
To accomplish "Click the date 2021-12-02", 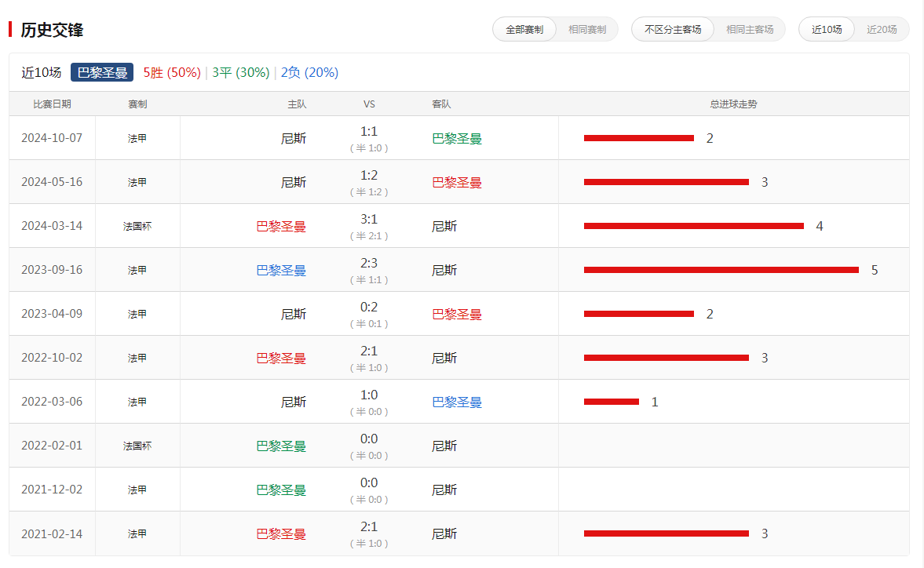I will [52, 490].
